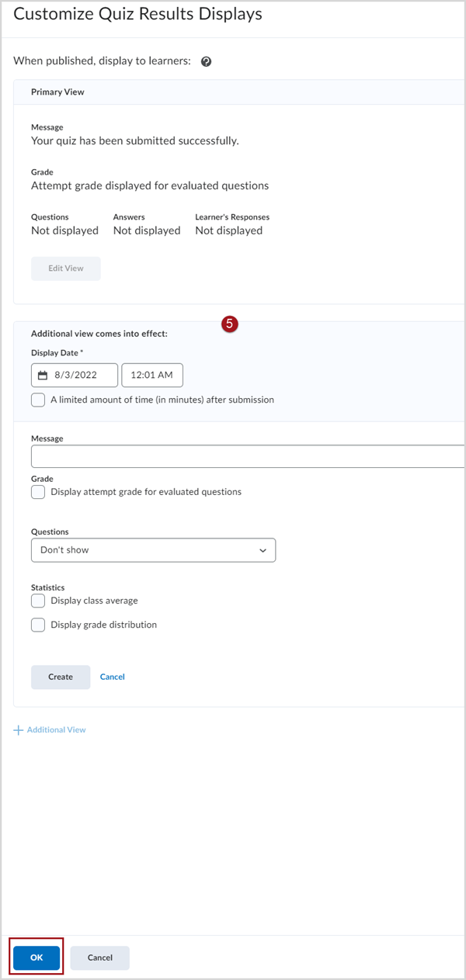Select the Primary View header text
Viewport: 466px width, 980px height.
point(57,92)
